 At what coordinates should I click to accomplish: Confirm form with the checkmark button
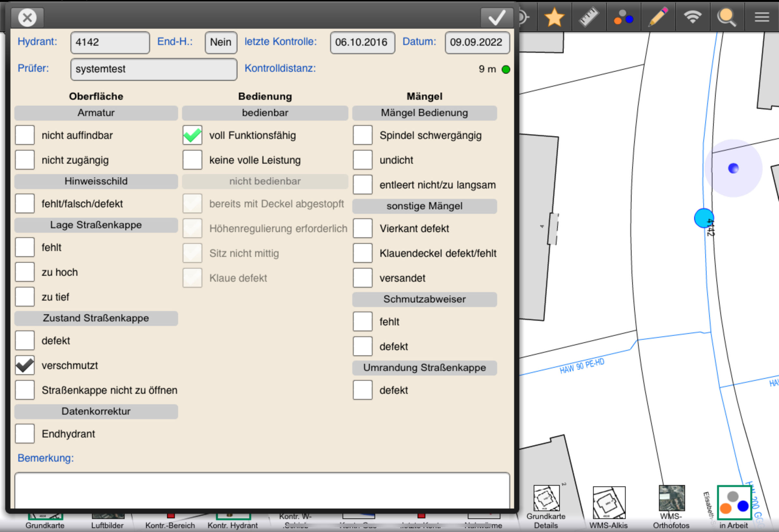(496, 17)
